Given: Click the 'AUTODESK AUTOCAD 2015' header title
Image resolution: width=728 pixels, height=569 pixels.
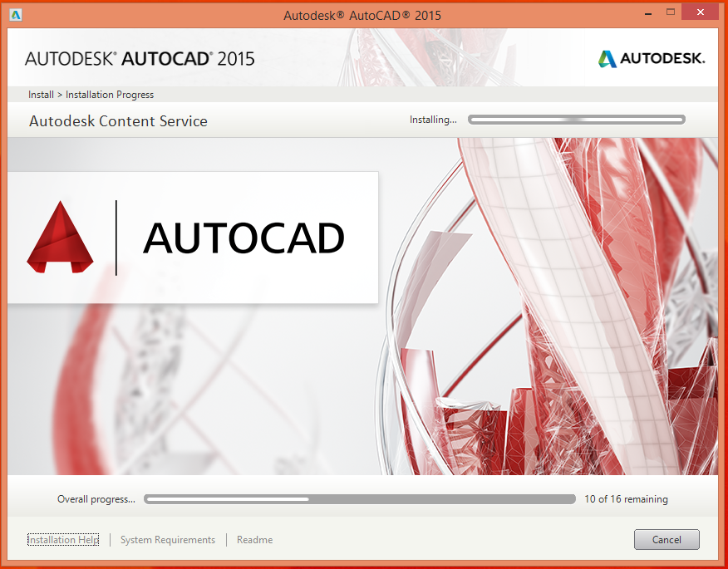Looking at the screenshot, I should point(140,58).
